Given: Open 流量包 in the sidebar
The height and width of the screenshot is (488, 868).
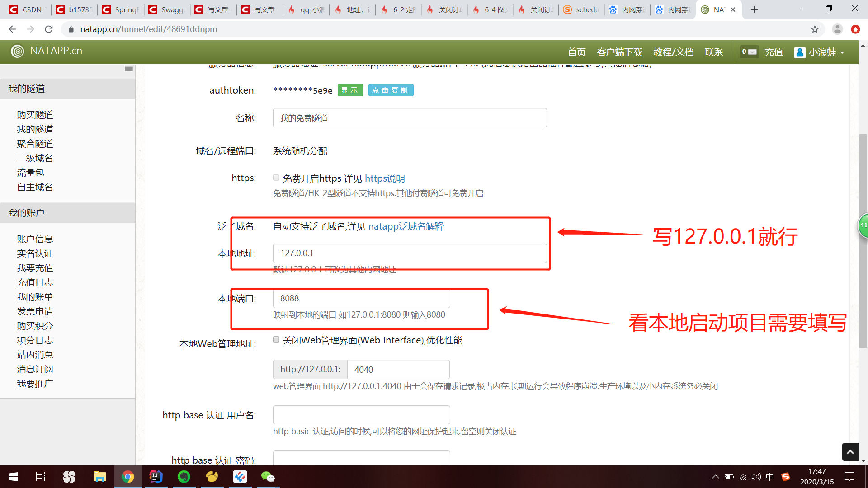Looking at the screenshot, I should pos(30,173).
